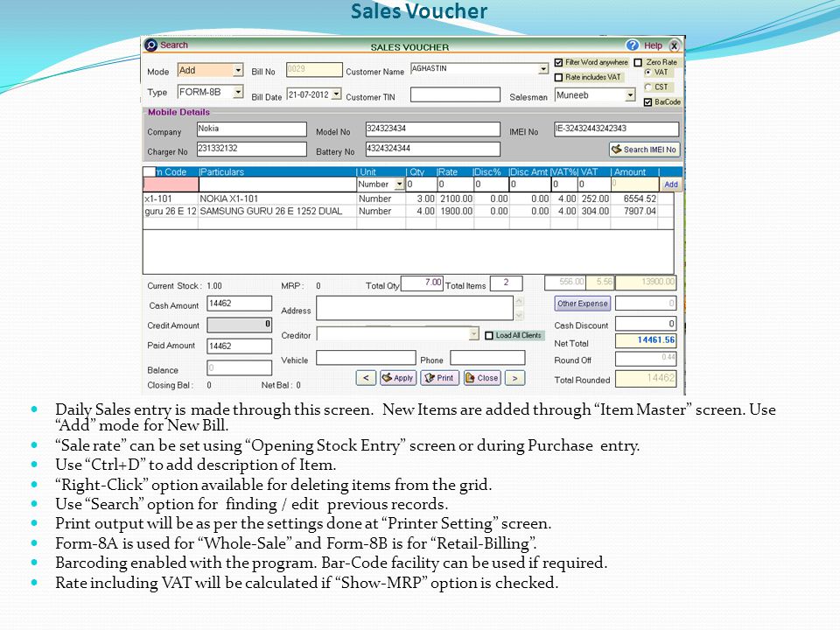Go to previous record with < button

click(x=366, y=378)
